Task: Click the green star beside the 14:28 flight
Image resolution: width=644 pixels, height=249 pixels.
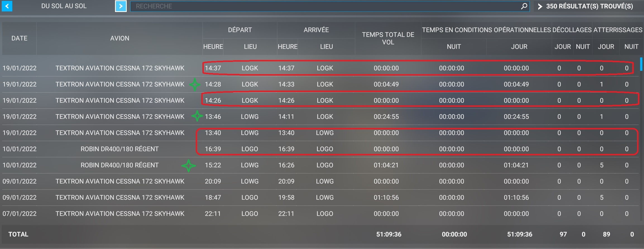Action: pos(195,84)
